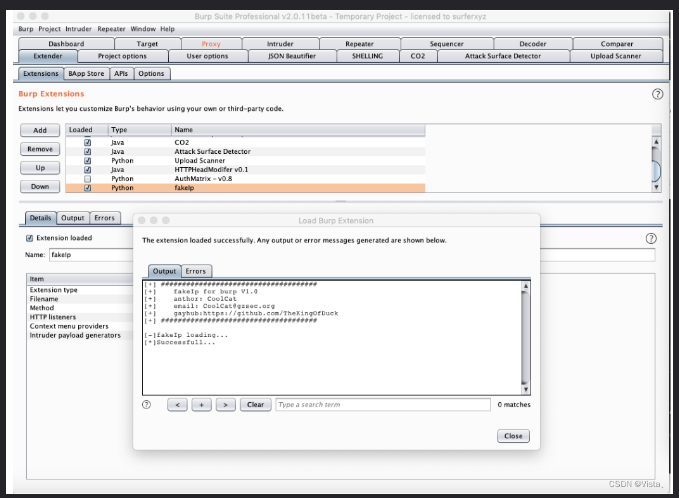Open the Options sub-tab under Extender
The image size is (679, 498).
[x=151, y=74]
